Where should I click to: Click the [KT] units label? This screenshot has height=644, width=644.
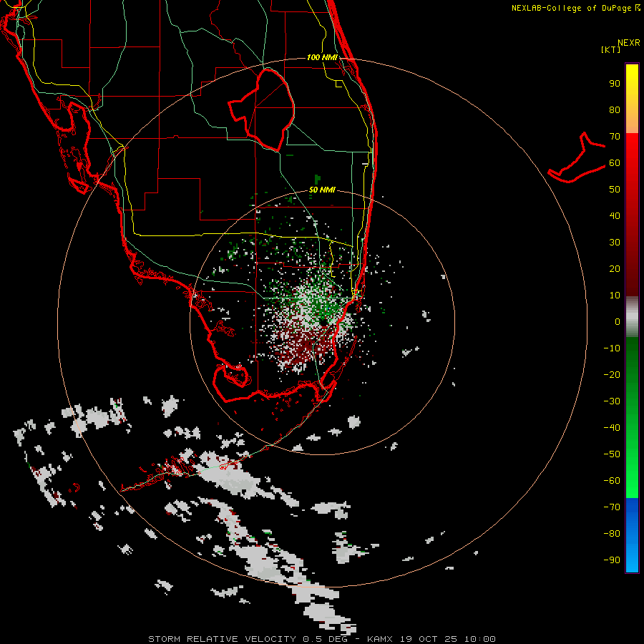tap(610, 49)
